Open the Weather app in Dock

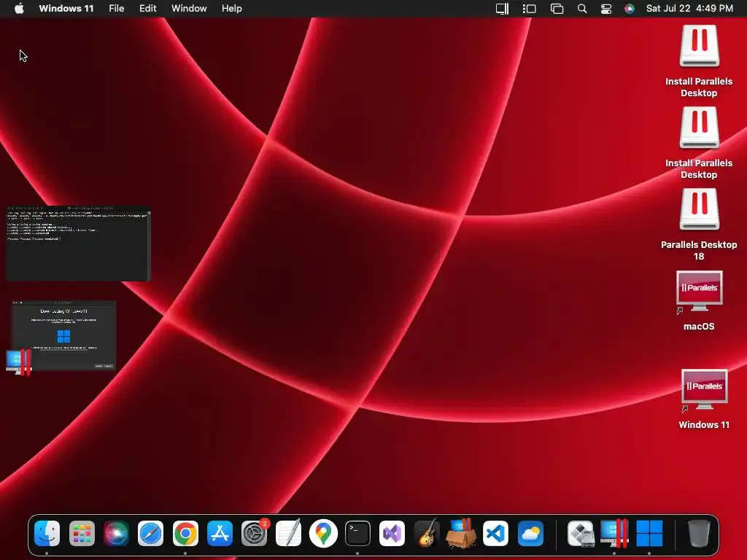pos(530,533)
